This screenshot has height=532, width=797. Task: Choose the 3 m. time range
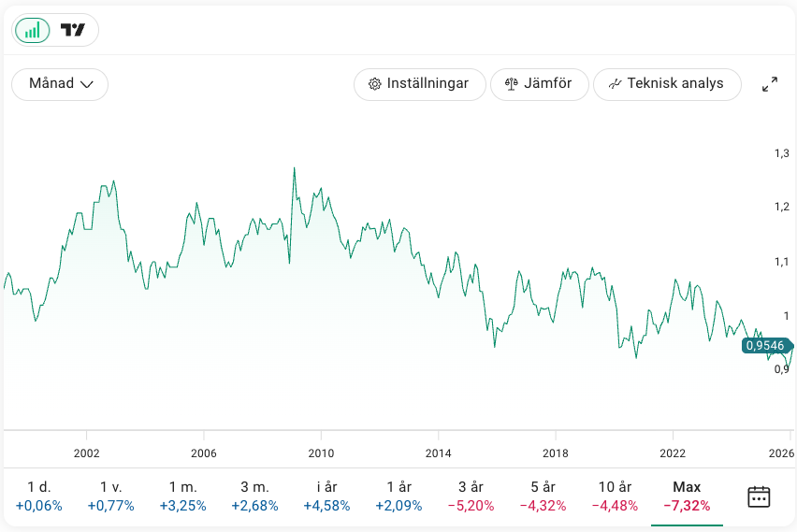(255, 496)
